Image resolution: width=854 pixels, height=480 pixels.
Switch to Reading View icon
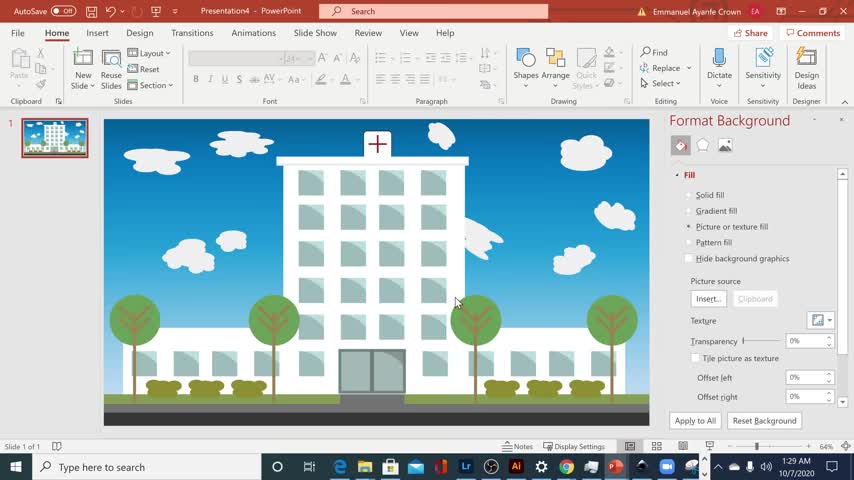683,446
